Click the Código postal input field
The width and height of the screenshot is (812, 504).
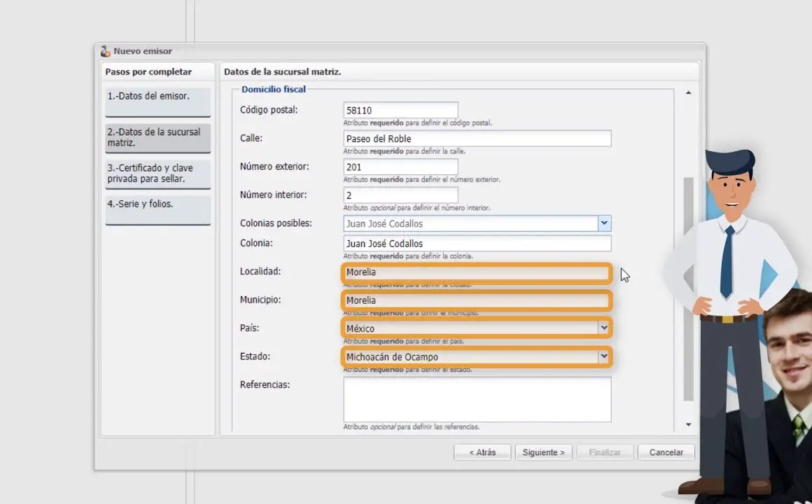[x=400, y=110]
